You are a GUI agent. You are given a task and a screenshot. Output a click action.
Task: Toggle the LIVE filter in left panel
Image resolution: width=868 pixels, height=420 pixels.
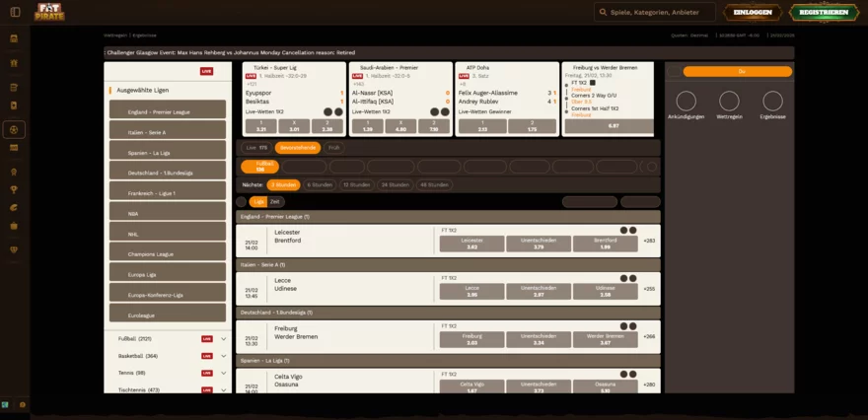[x=206, y=71]
